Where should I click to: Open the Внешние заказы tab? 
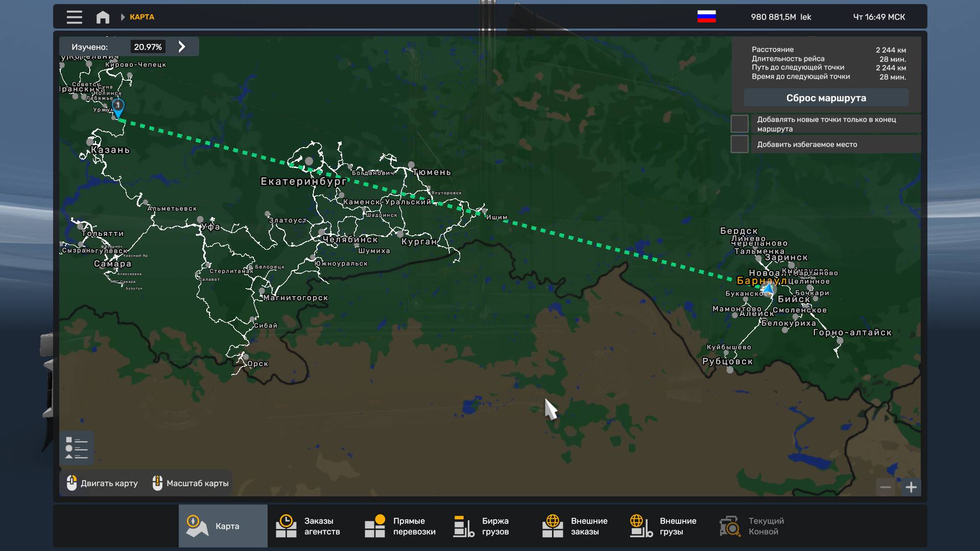579,526
